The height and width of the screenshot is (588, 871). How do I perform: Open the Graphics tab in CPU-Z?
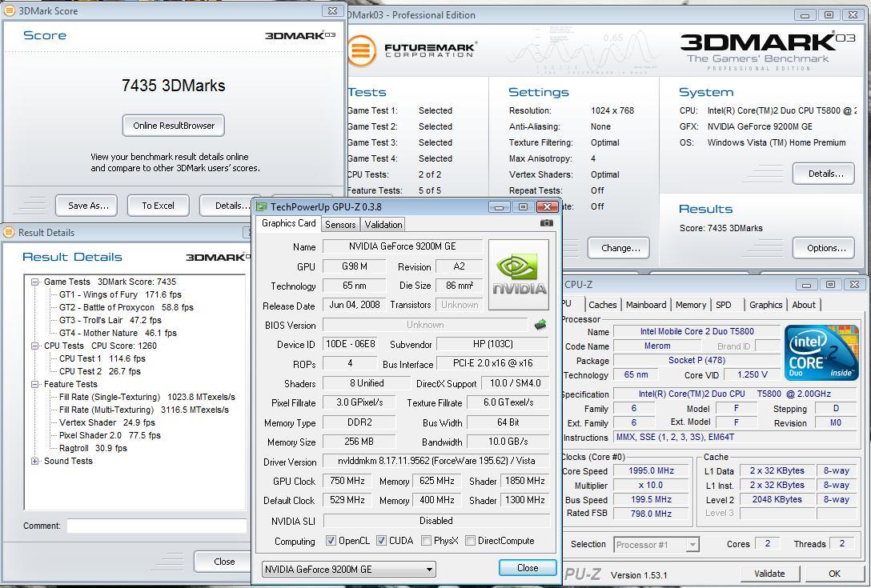(x=765, y=305)
